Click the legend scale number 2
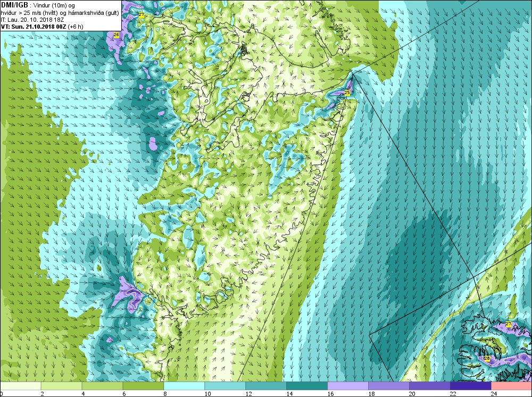 [42, 394]
